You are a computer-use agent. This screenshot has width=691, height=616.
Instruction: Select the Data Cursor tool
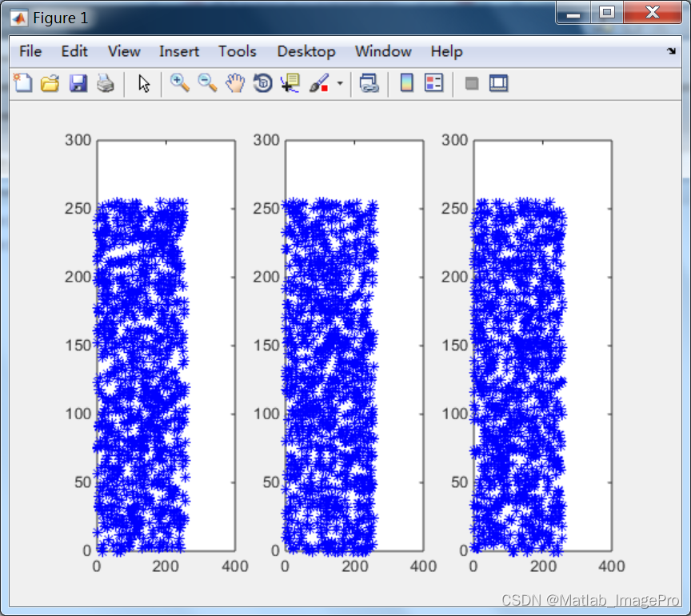[x=290, y=83]
